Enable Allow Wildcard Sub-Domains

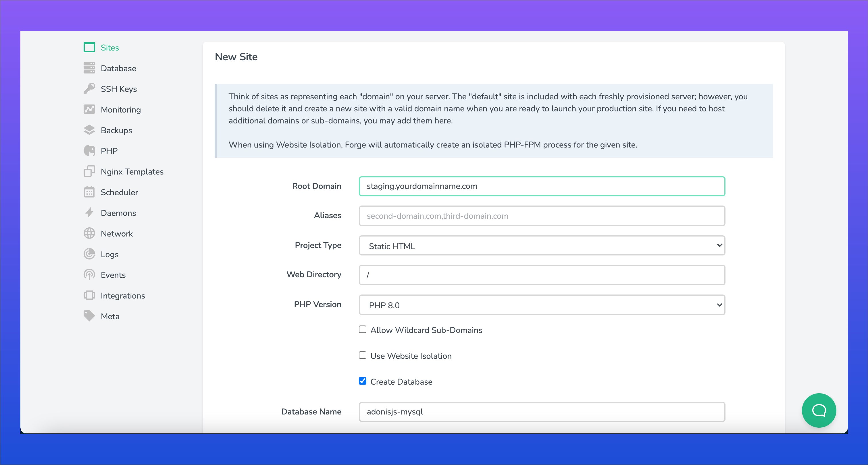point(362,329)
